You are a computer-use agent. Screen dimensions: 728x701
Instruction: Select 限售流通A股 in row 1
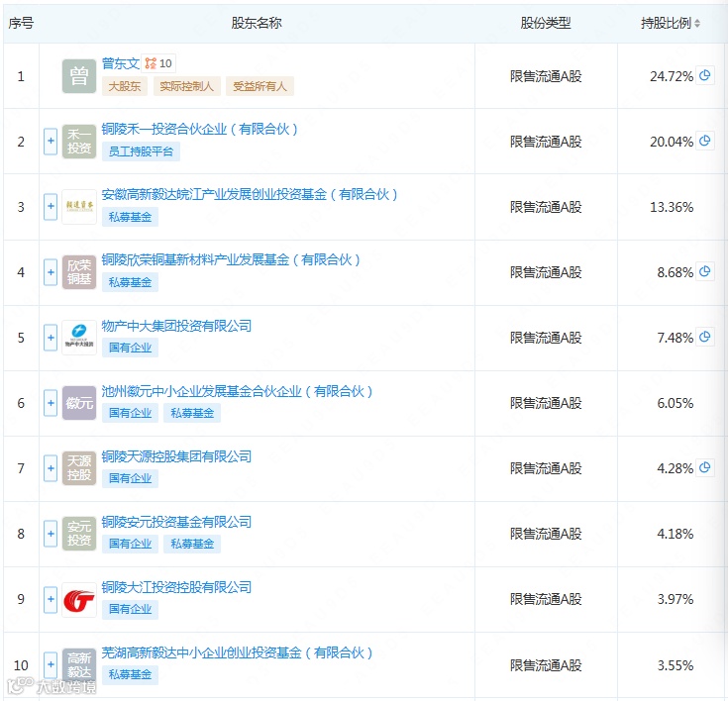(x=546, y=76)
